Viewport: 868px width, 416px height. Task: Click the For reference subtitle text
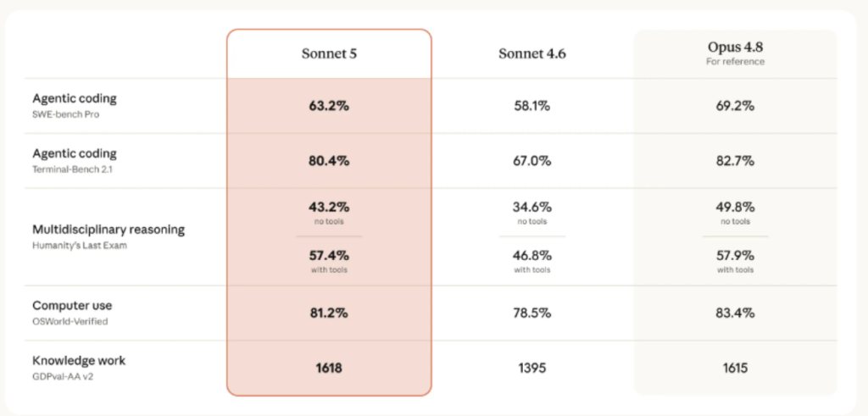coord(735,62)
